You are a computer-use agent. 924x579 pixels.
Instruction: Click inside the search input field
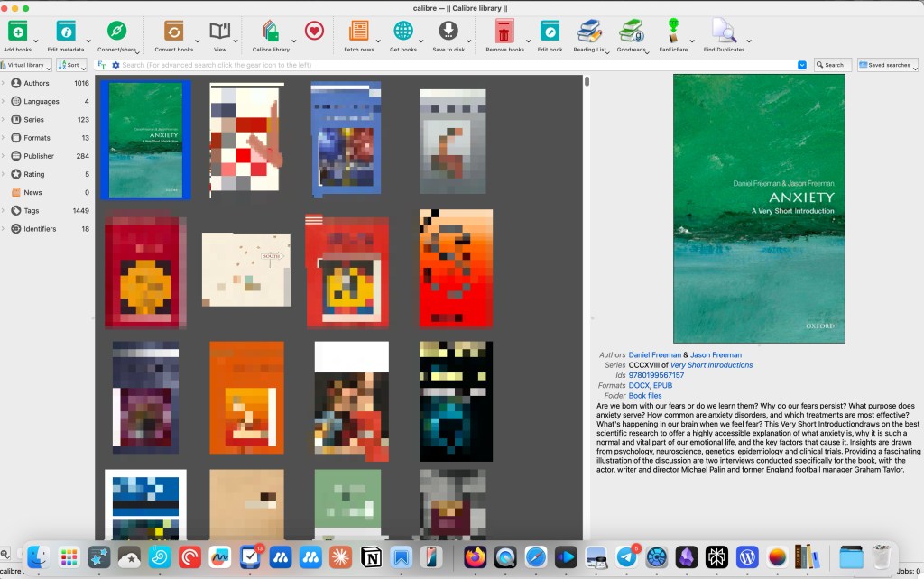[x=451, y=65]
